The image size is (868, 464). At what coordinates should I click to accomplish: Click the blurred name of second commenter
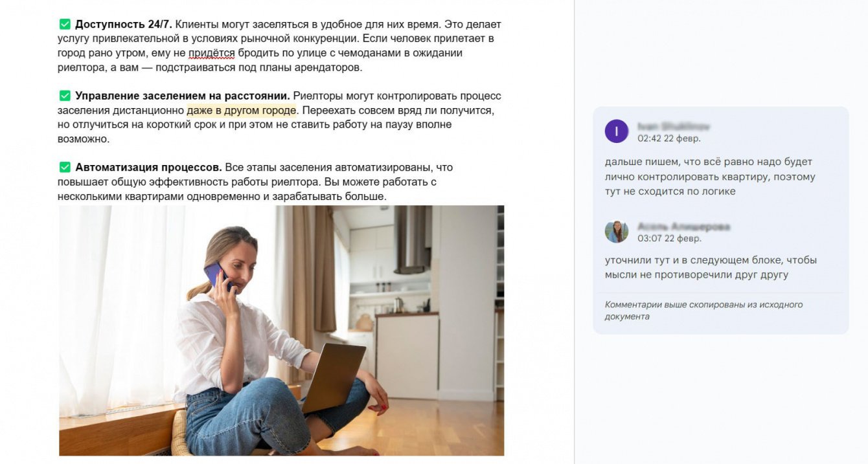(x=683, y=226)
